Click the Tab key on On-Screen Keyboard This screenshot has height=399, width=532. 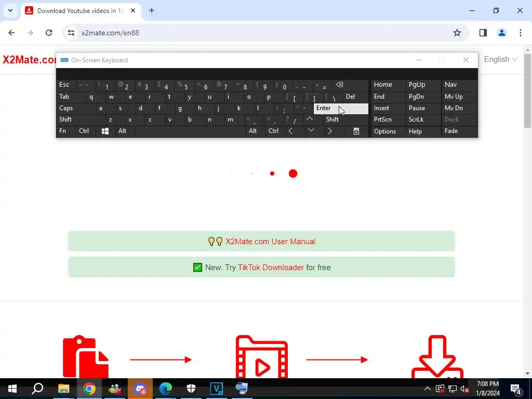click(x=71, y=97)
